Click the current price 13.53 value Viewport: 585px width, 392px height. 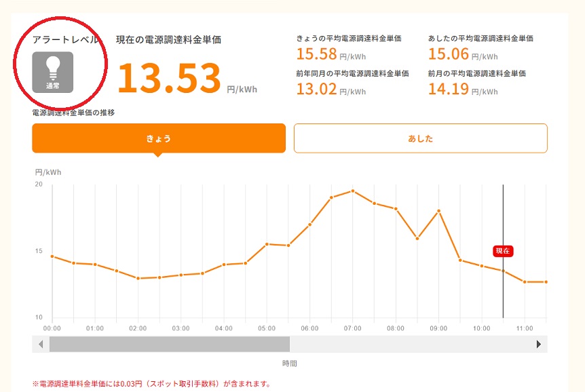(170, 78)
